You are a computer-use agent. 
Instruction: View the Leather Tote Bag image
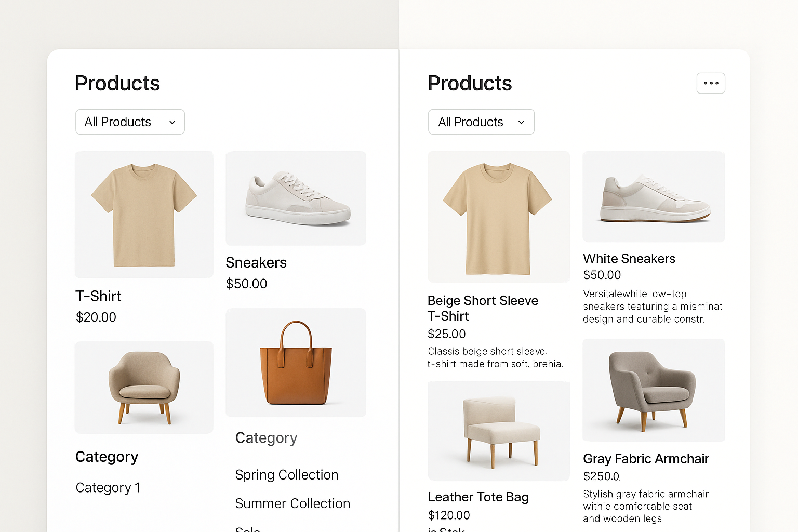pos(499,431)
